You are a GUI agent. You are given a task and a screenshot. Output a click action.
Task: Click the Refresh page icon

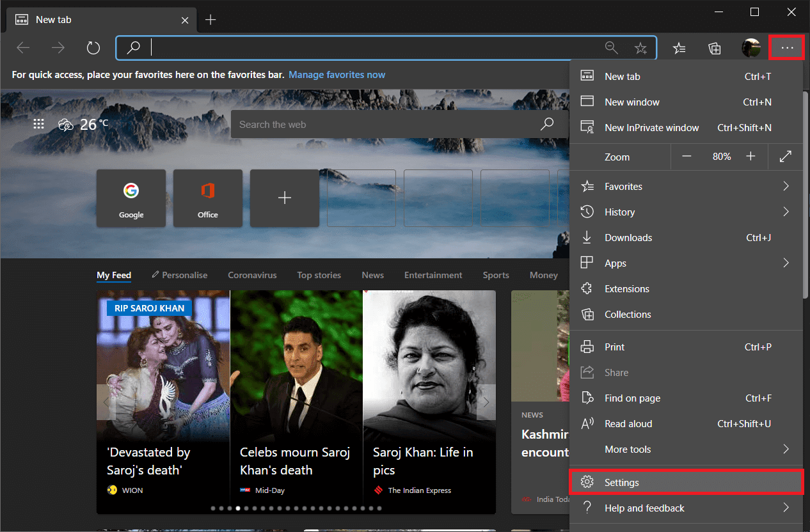coord(93,48)
